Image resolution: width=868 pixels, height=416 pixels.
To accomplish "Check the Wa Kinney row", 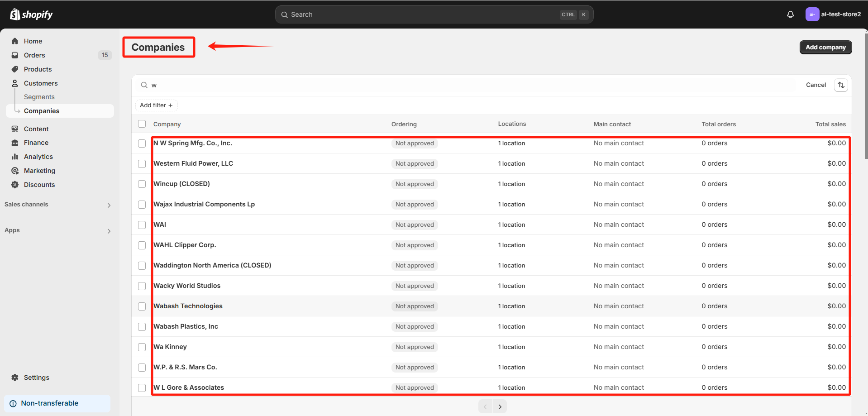I will (x=142, y=347).
